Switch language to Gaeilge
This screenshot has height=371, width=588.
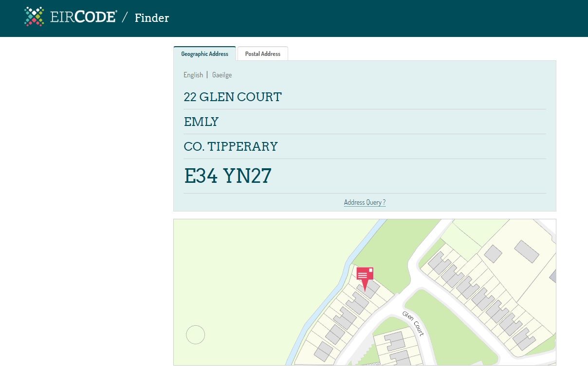tap(222, 75)
